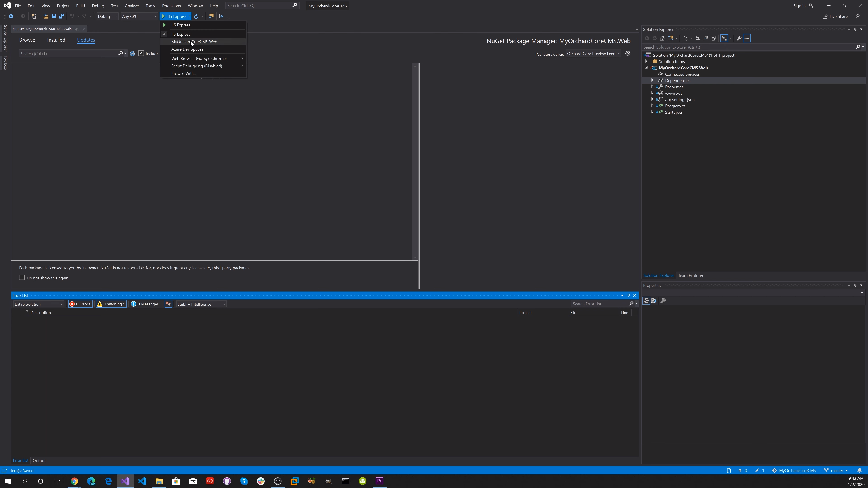Expand the Dependencies node

pos(652,80)
